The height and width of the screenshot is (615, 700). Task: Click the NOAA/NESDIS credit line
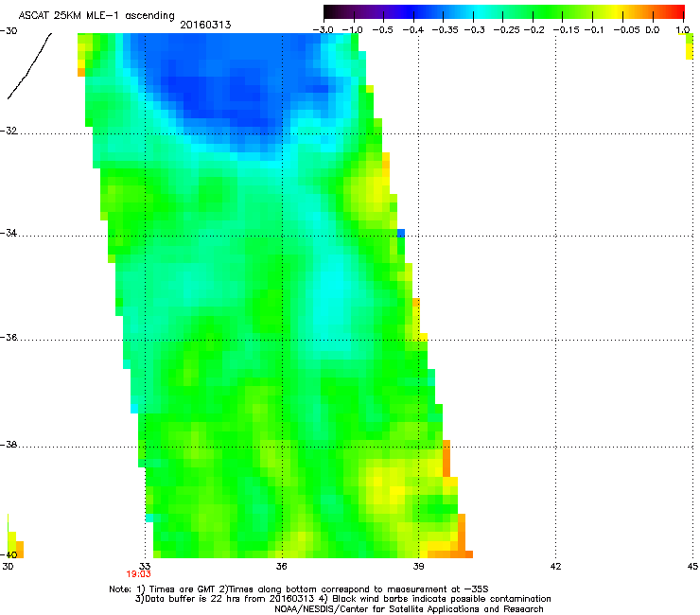click(x=409, y=609)
